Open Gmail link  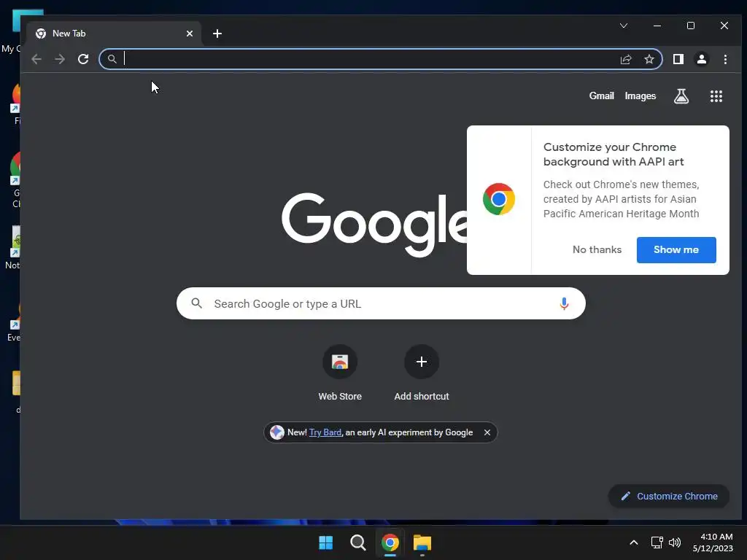(x=601, y=96)
